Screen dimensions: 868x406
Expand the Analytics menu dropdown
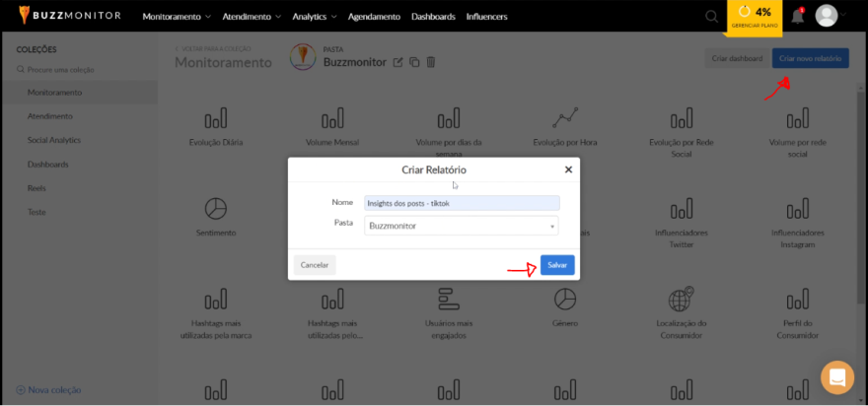(315, 17)
